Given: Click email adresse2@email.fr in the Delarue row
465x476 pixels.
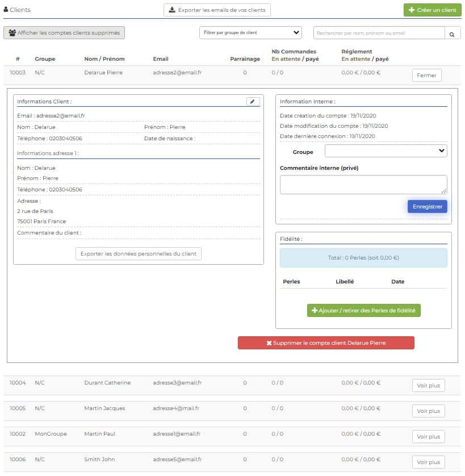Looking at the screenshot, I should coord(177,73).
